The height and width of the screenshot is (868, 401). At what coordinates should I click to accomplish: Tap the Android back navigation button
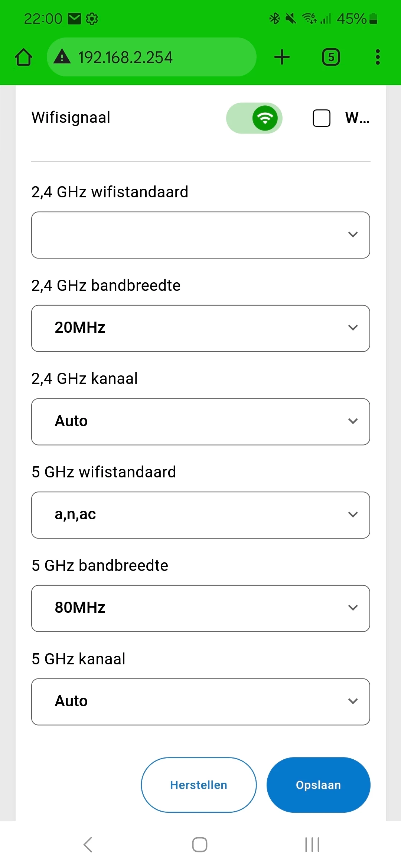88,845
